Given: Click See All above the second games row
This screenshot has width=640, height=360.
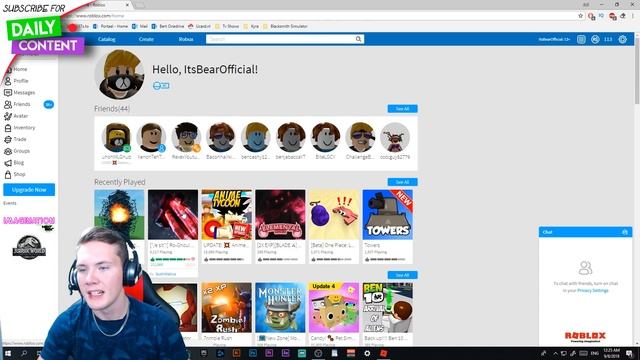Looking at the screenshot, I should pyautogui.click(x=402, y=275).
